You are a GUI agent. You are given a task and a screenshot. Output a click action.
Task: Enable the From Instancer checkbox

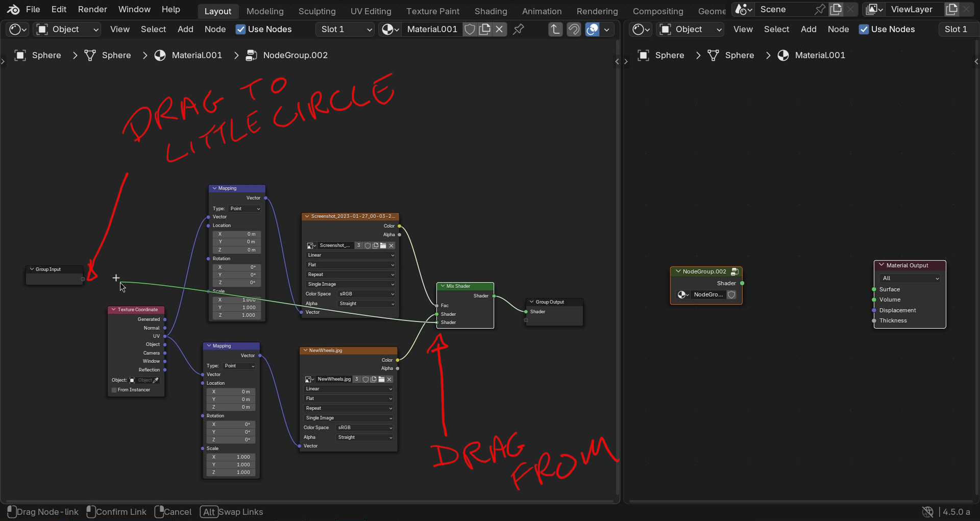click(114, 390)
